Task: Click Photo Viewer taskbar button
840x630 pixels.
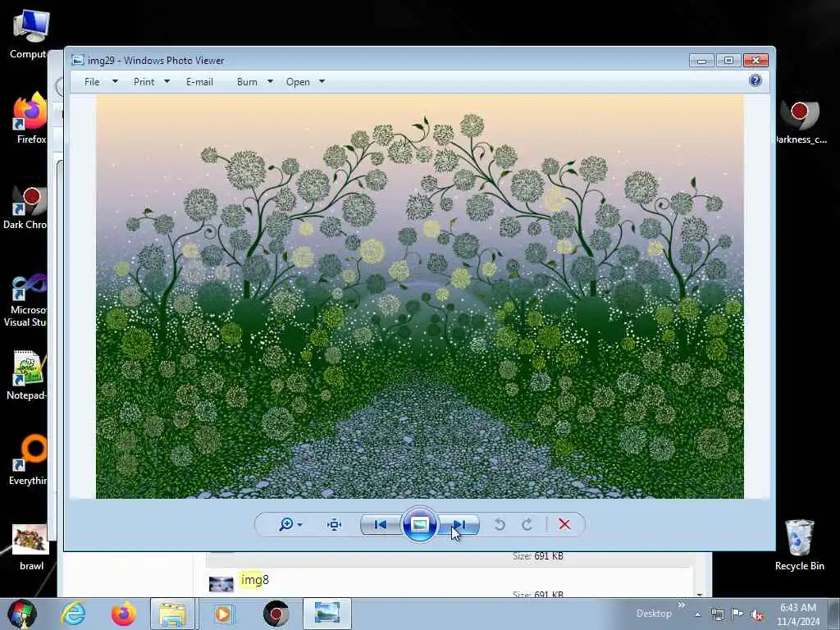Action: pos(327,614)
